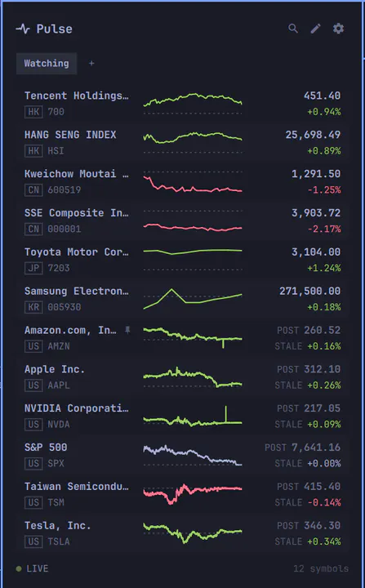Click the -2.17% change value
The image size is (365, 588).
[x=324, y=229]
